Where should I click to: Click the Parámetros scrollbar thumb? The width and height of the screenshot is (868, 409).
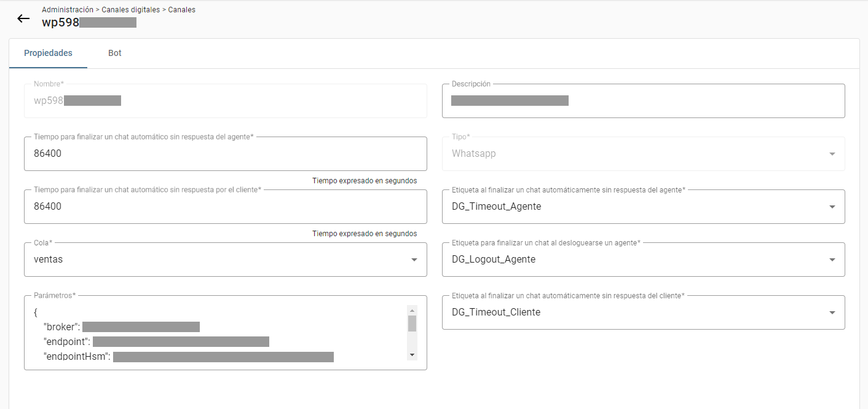tap(412, 324)
